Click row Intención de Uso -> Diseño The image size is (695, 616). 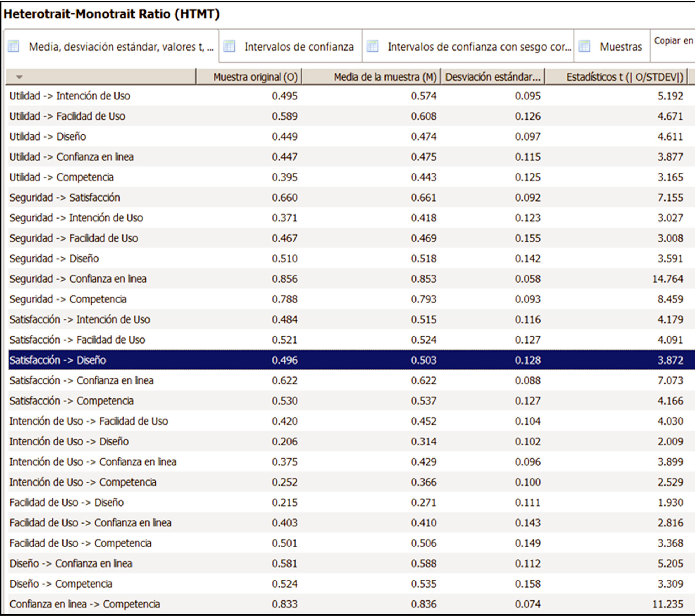69,441
